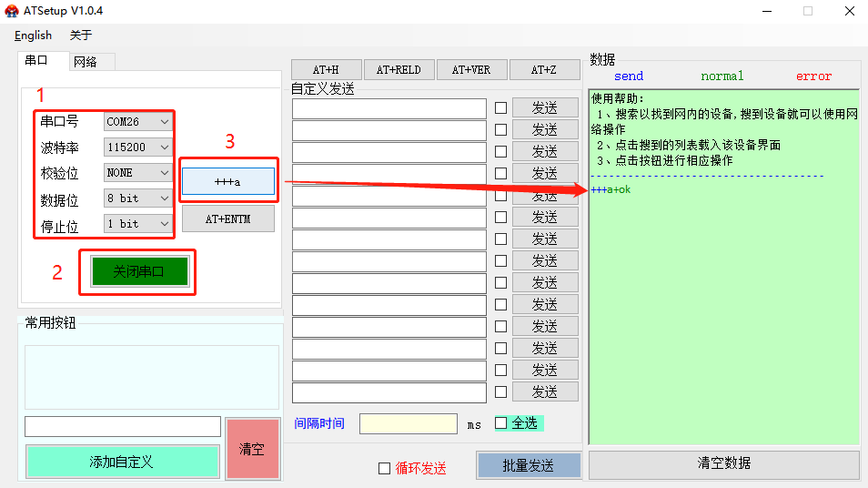
Task: Click the AT+ENTM button
Action: tap(227, 219)
